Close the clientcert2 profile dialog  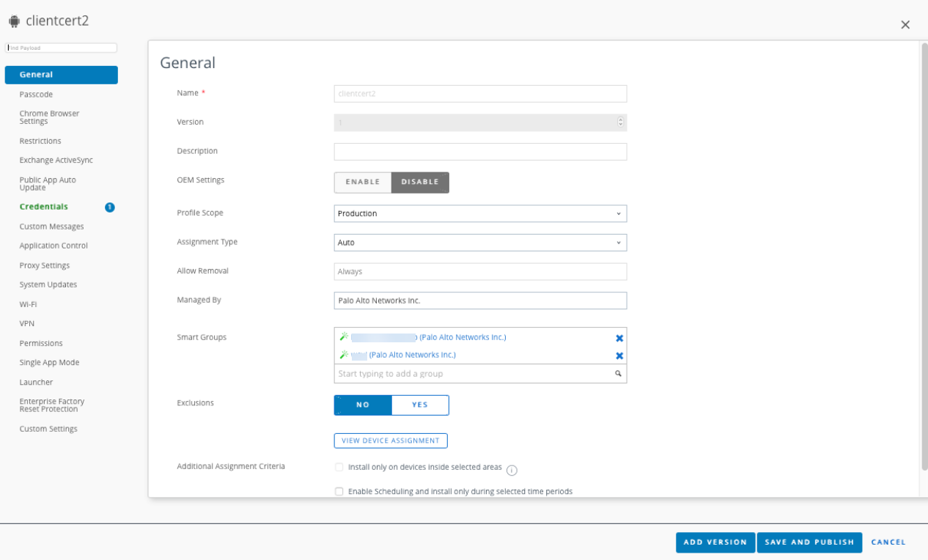pyautogui.click(x=905, y=25)
